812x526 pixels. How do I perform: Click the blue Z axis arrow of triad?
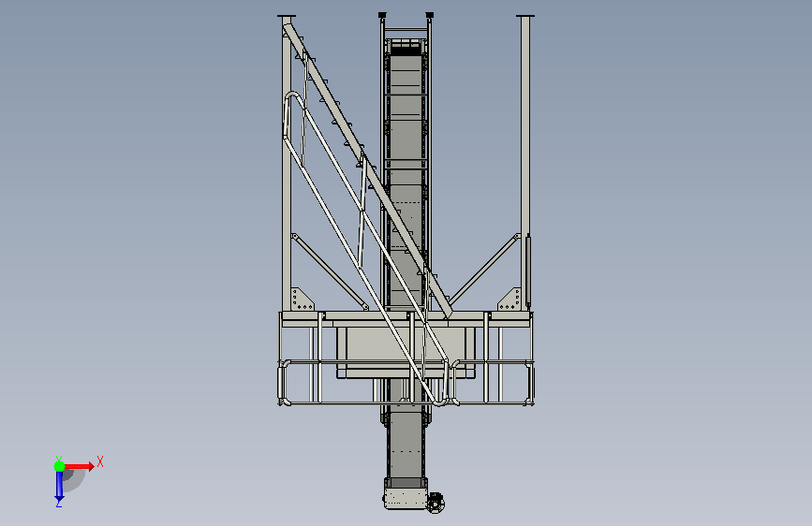(59, 486)
